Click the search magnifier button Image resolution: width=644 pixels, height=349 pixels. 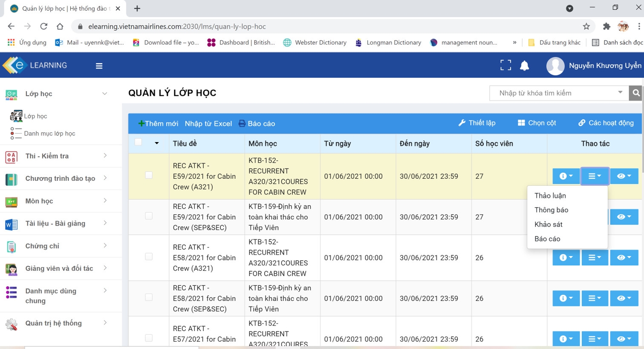coord(636,93)
